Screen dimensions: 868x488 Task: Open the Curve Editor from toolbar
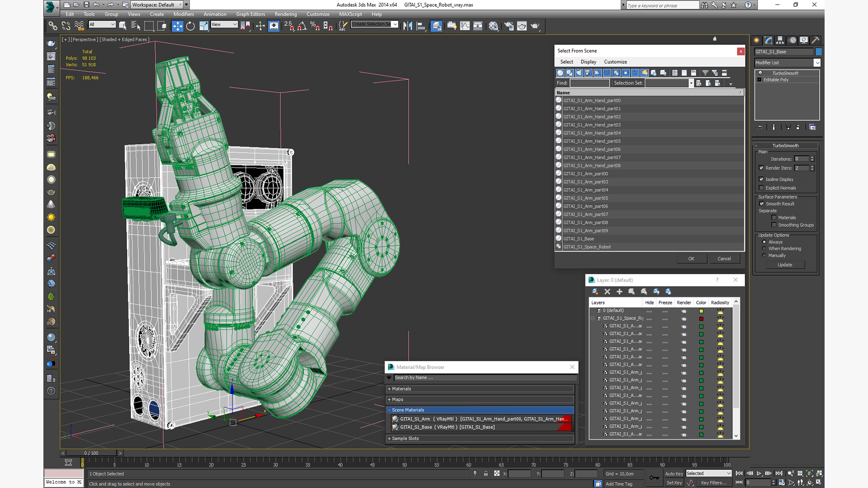(465, 26)
